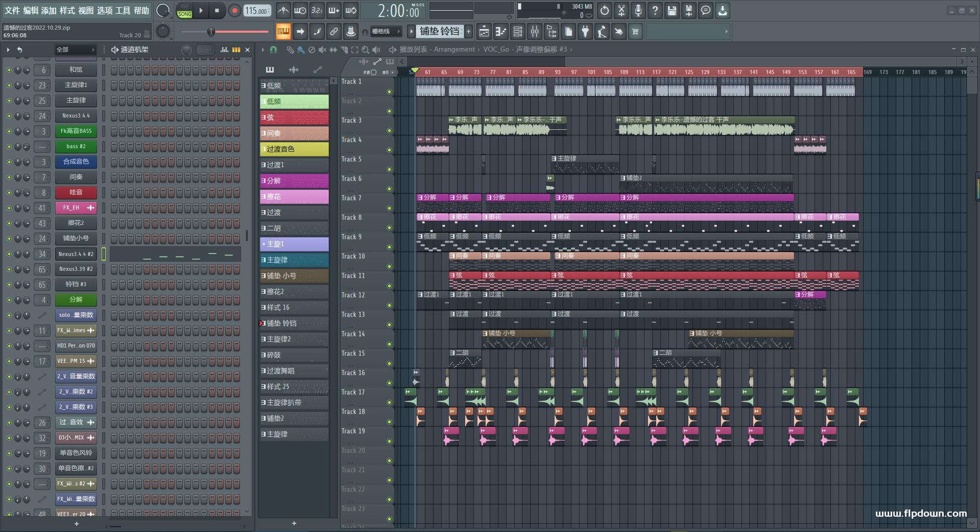The height and width of the screenshot is (532, 980).
Task: Expand the hint bar arrow on the right
Action: (726, 32)
